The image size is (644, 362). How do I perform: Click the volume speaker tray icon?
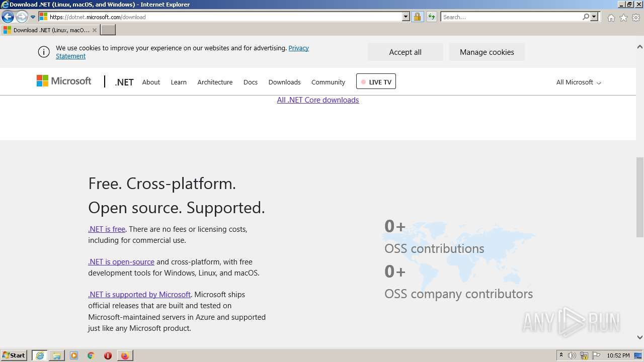[x=572, y=355]
